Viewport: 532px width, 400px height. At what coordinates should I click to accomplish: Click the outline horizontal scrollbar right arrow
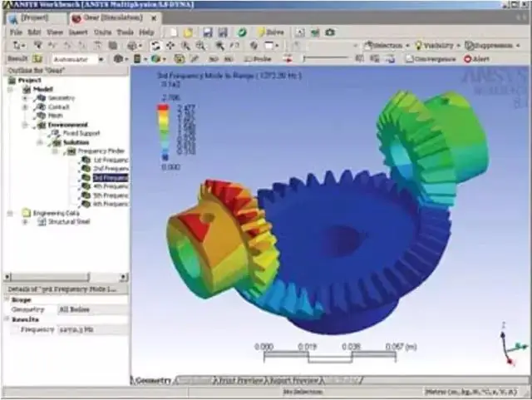125,278
